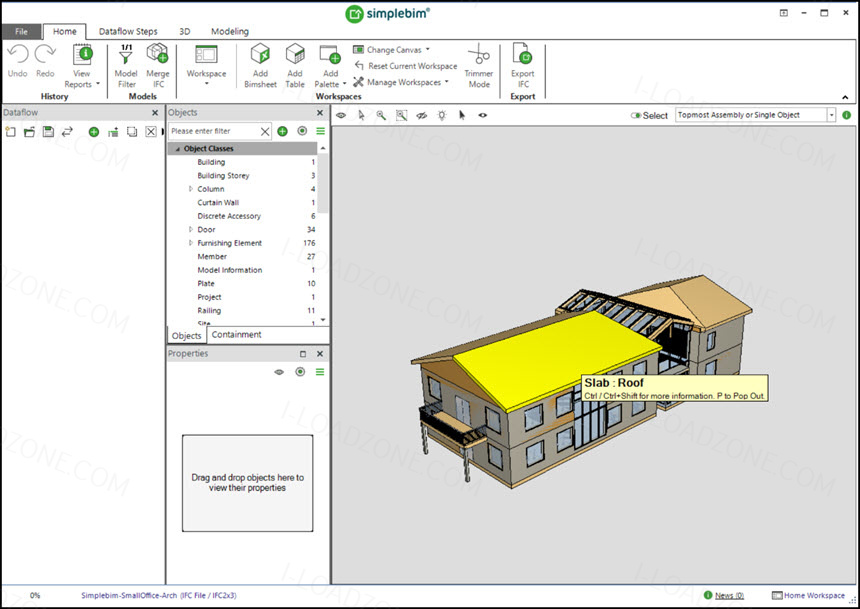Select the Objects tab at panel bottom
This screenshot has height=609, width=860.
pyautogui.click(x=186, y=335)
